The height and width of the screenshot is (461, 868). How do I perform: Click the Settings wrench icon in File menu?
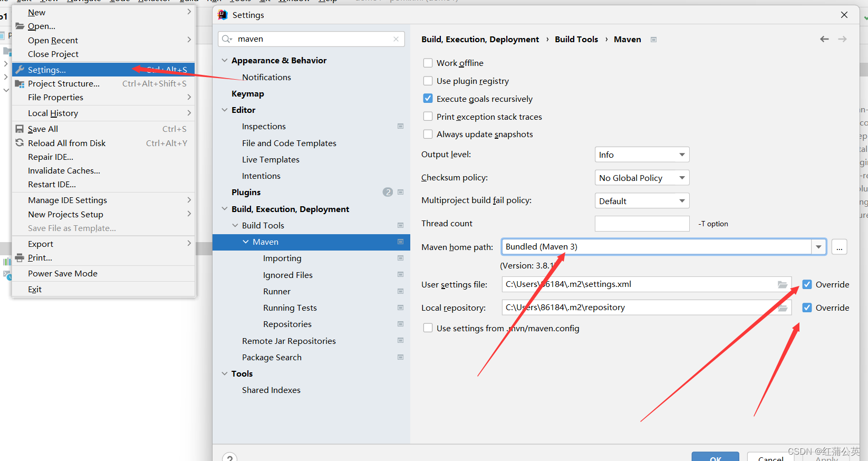pos(20,70)
